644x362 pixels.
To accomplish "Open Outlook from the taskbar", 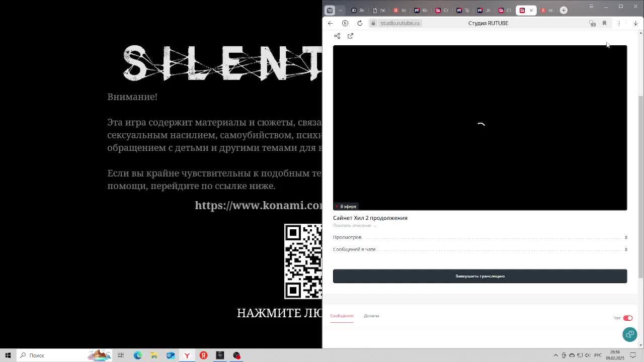I will 171,355.
